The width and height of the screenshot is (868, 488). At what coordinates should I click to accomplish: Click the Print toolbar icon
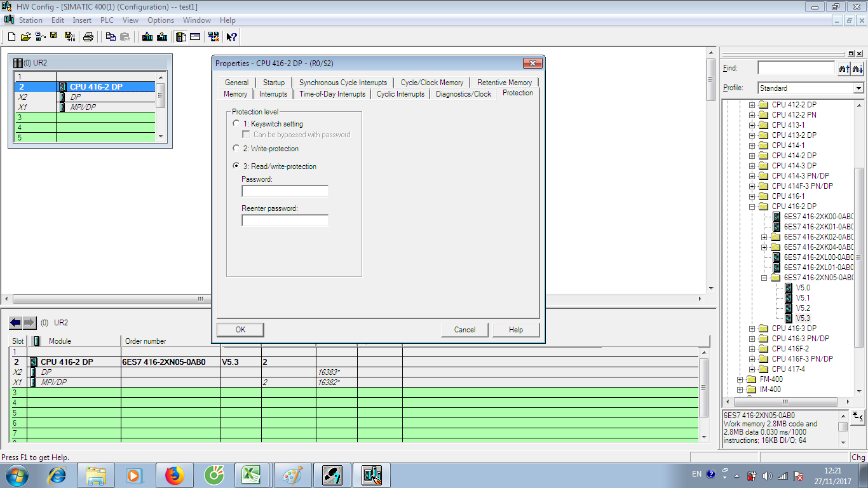coord(88,37)
